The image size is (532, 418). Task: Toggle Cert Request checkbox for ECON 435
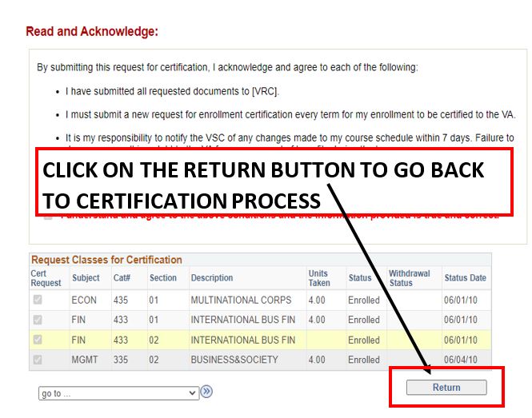click(x=38, y=300)
